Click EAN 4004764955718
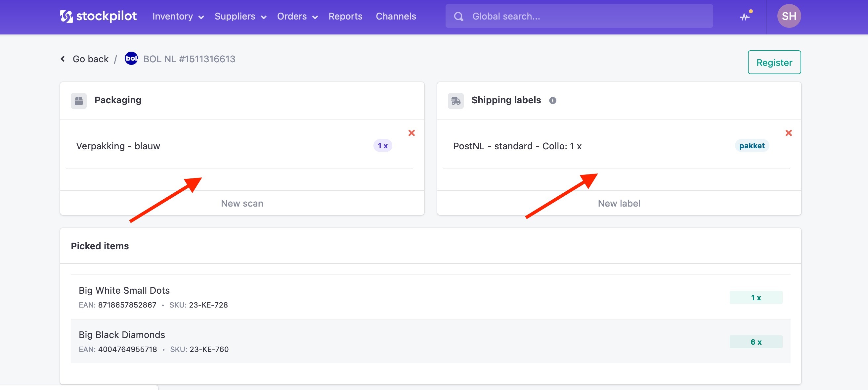868x390 pixels. (118, 349)
